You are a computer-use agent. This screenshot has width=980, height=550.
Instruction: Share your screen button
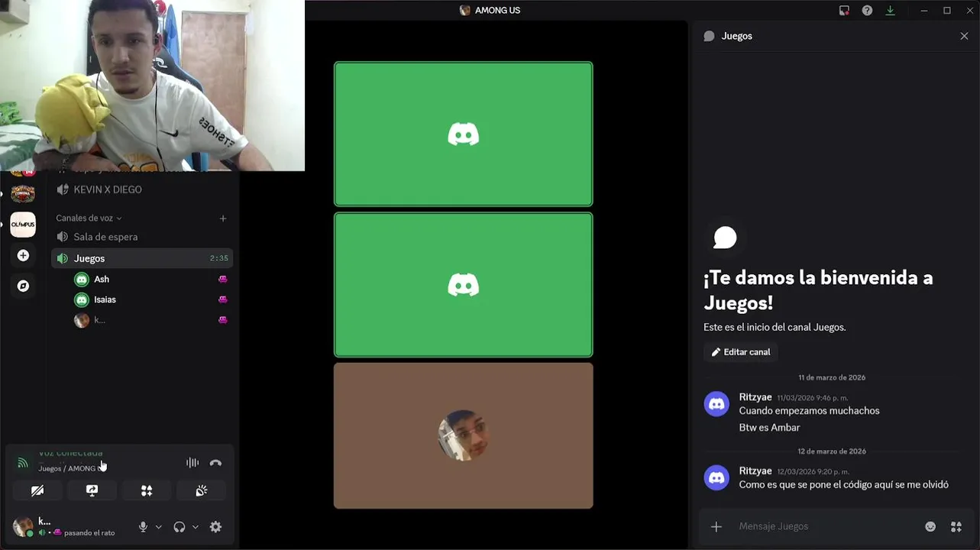(92, 490)
